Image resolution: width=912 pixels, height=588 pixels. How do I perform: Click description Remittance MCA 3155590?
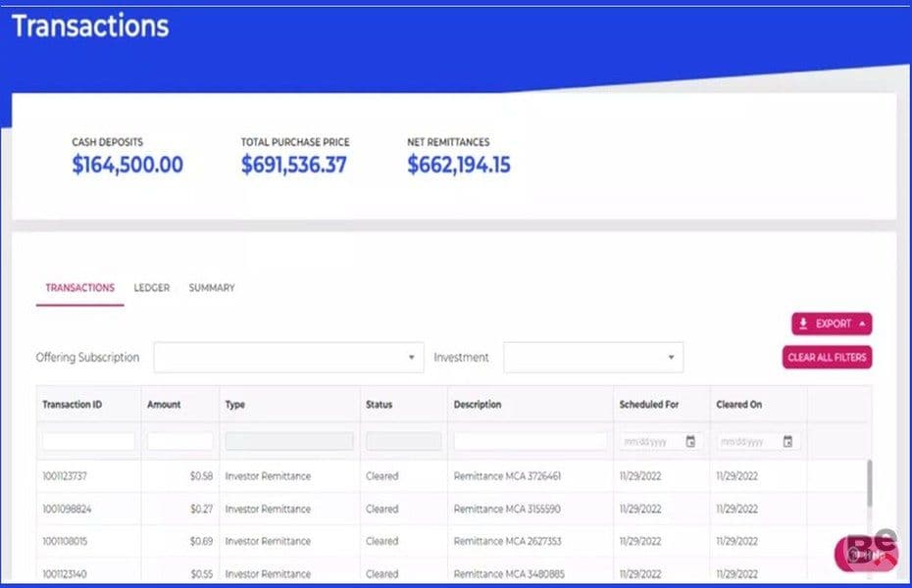507,509
